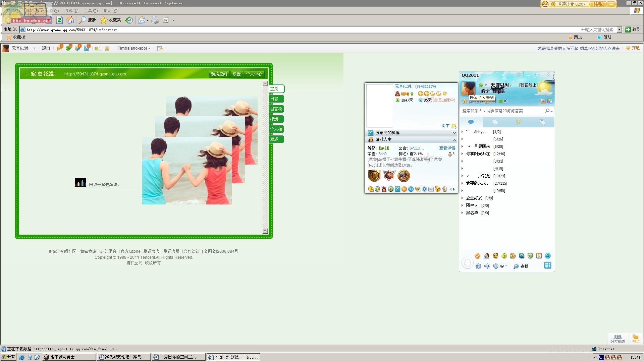Click 退出 logout link
Viewport: 644px width, 362px height.
(x=46, y=48)
